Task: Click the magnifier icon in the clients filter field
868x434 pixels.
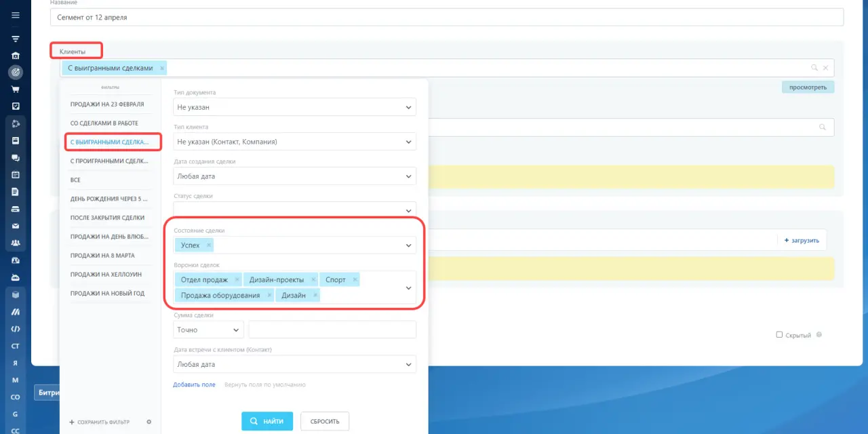Action: (814, 68)
